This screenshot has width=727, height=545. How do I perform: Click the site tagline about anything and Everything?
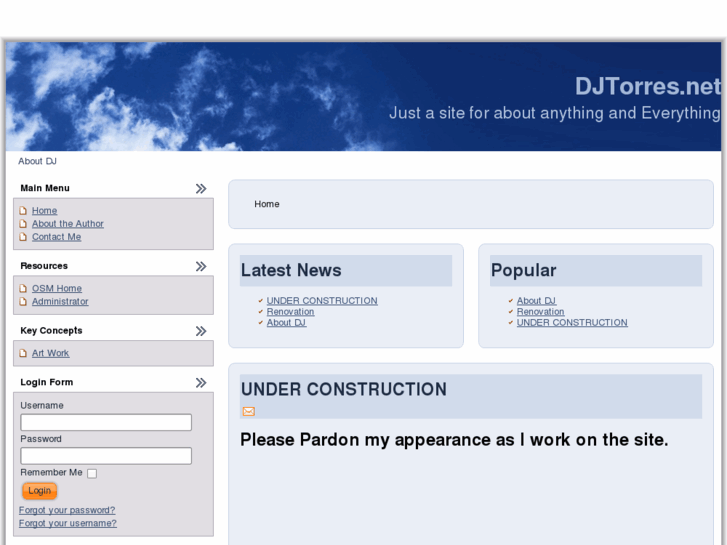[x=555, y=113]
